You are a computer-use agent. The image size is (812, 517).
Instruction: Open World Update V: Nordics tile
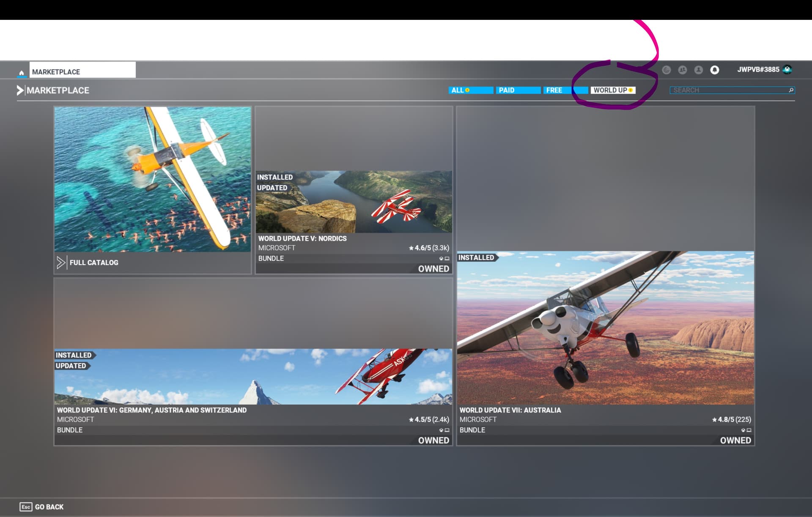(354, 202)
